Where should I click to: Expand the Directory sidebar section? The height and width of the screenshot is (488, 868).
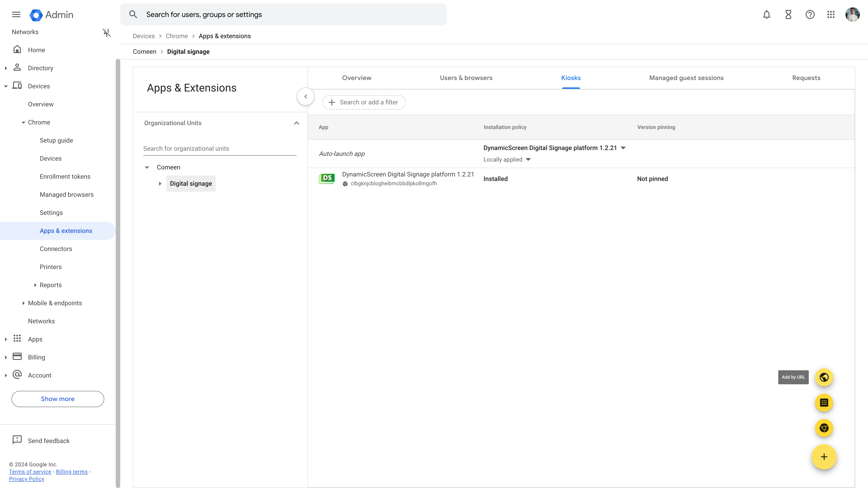[x=6, y=68]
